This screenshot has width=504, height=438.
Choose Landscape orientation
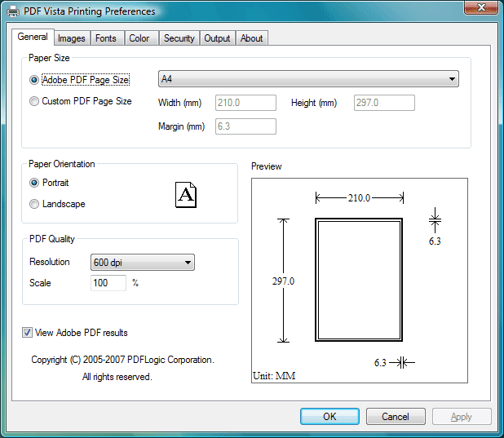click(x=57, y=204)
